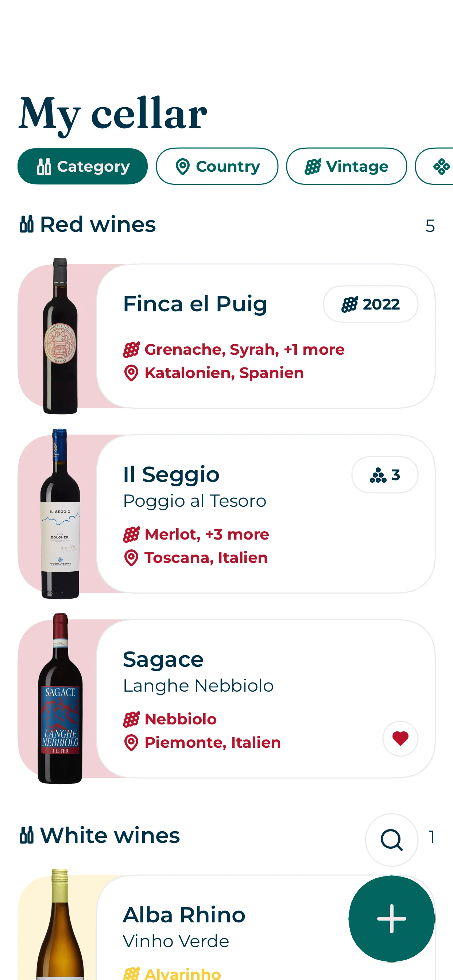Open the Il Seggio bottle thumbnail
The width and height of the screenshot is (453, 980).
[x=60, y=514]
